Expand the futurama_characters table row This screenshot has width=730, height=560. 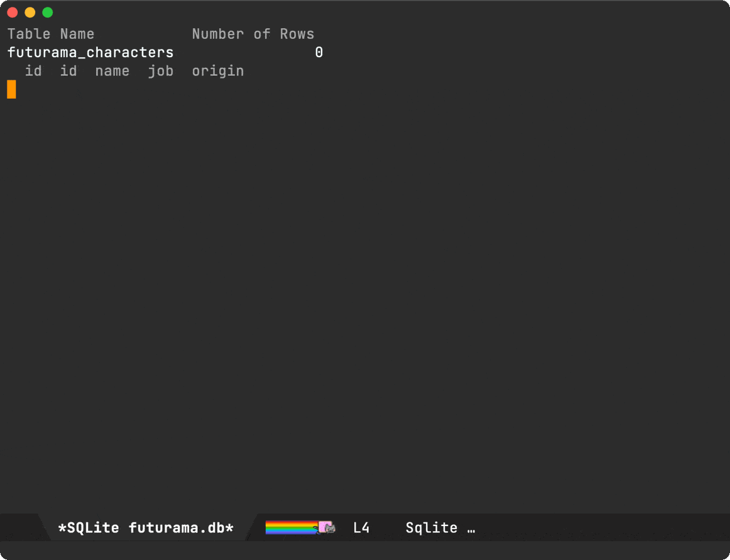[x=90, y=53]
